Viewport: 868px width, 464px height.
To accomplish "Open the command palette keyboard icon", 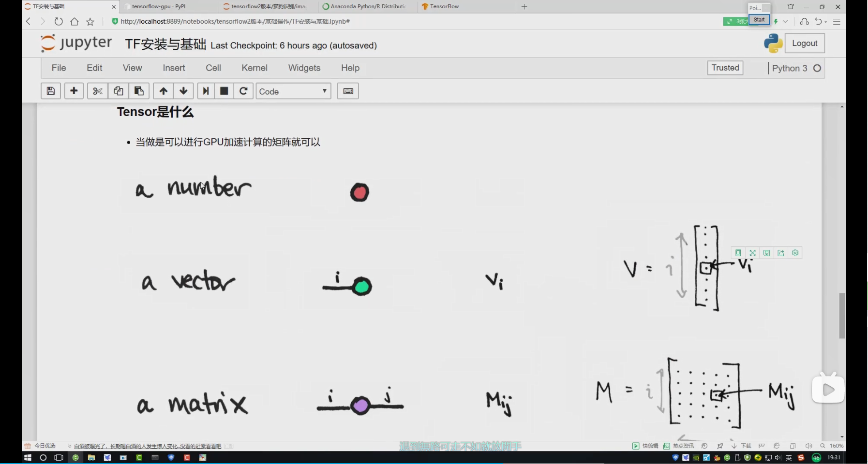I will pyautogui.click(x=348, y=91).
